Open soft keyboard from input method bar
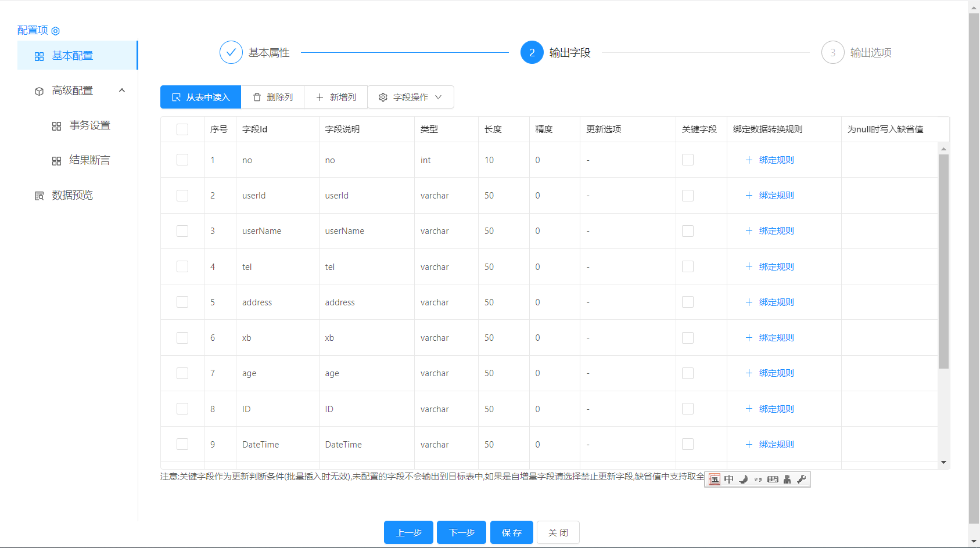Screen dimensions: 980x548 (773, 479)
